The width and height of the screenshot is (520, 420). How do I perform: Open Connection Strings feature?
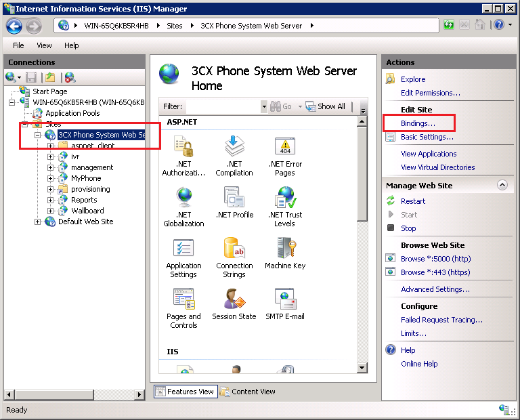pos(234,257)
